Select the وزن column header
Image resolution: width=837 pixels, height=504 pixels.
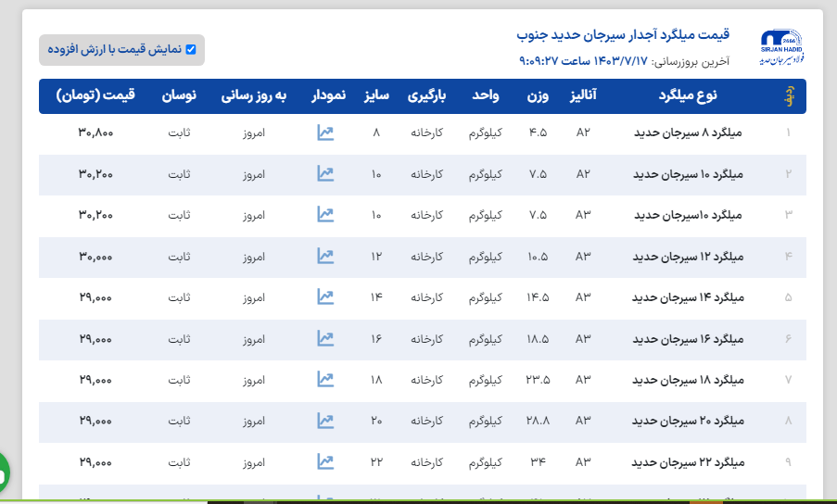[x=538, y=95]
